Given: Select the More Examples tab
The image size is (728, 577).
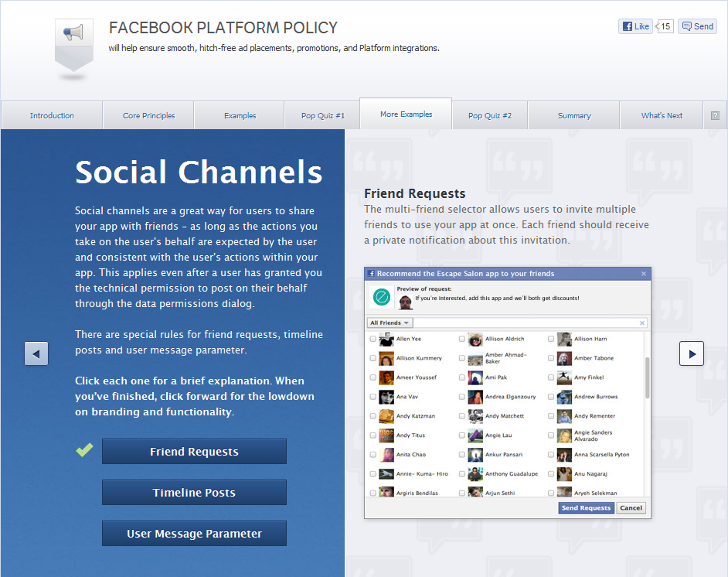Looking at the screenshot, I should tap(406, 114).
